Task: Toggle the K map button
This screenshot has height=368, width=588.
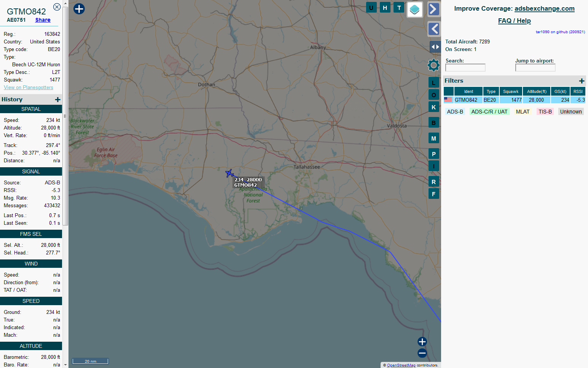Action: pyautogui.click(x=433, y=107)
